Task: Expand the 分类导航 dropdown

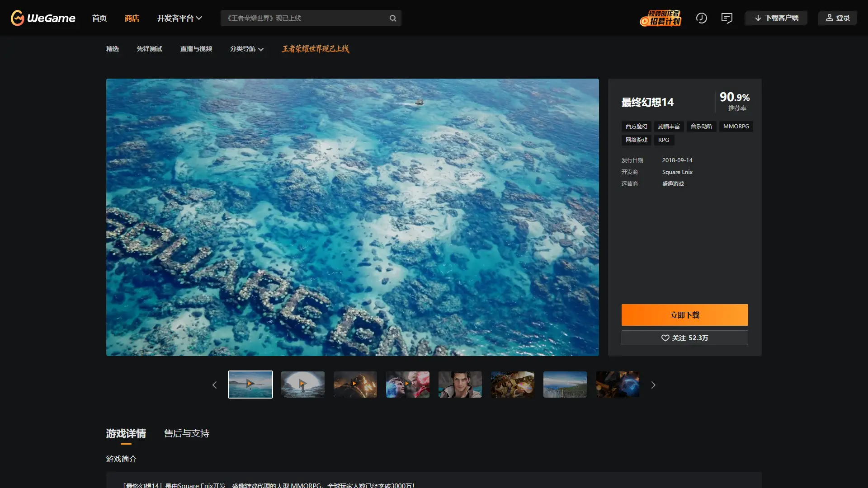Action: (246, 49)
